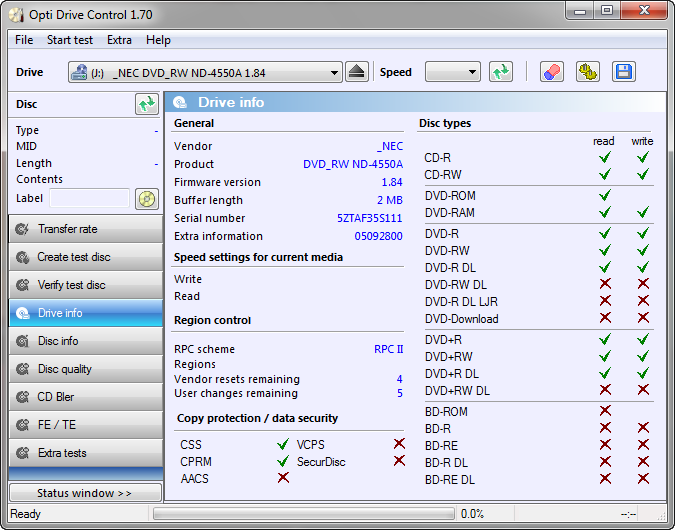
Task: Open the Extra menu
Action: pos(119,40)
